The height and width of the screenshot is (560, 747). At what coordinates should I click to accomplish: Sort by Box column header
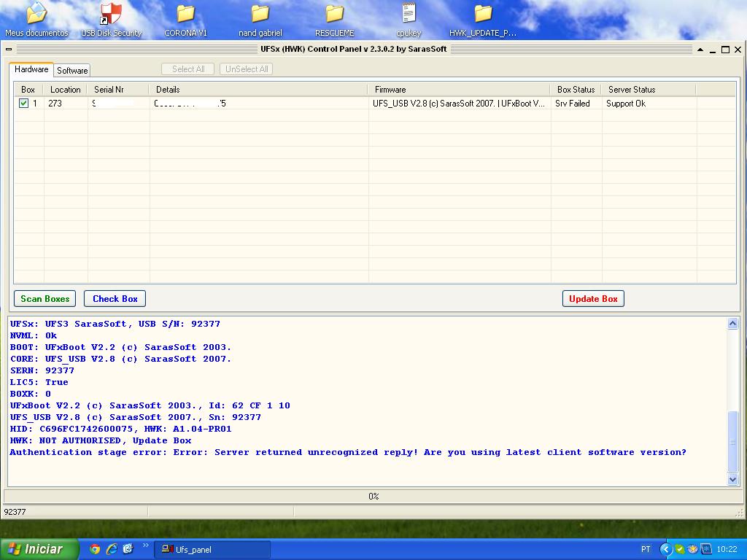pos(28,90)
